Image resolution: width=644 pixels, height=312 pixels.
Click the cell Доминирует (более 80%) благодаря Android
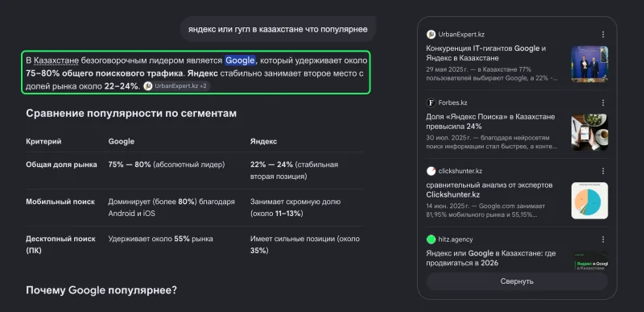point(171,207)
